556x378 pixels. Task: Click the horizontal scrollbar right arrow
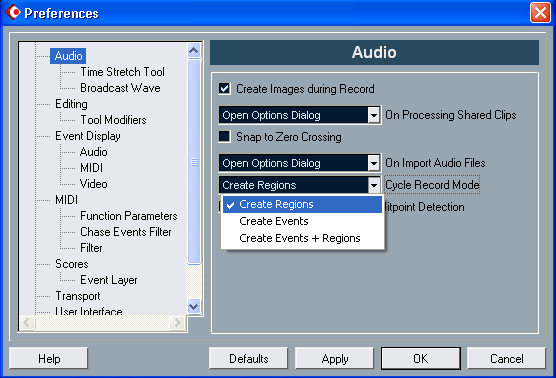177,323
